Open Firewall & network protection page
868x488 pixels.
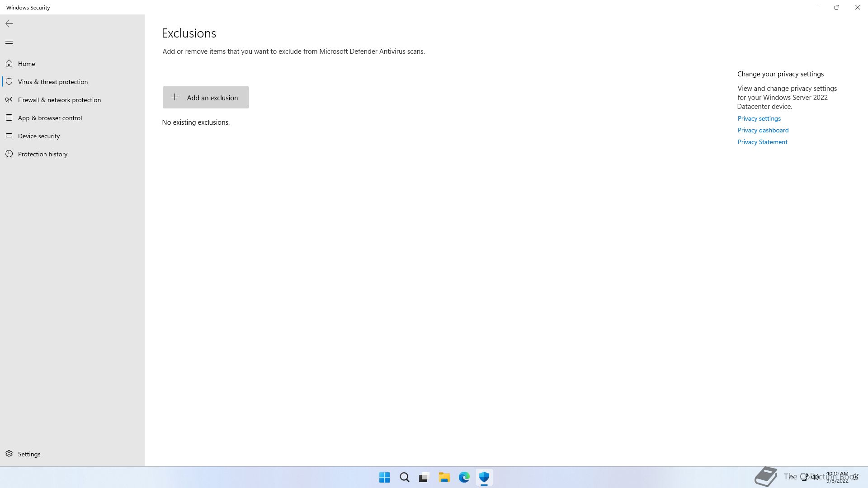59,100
